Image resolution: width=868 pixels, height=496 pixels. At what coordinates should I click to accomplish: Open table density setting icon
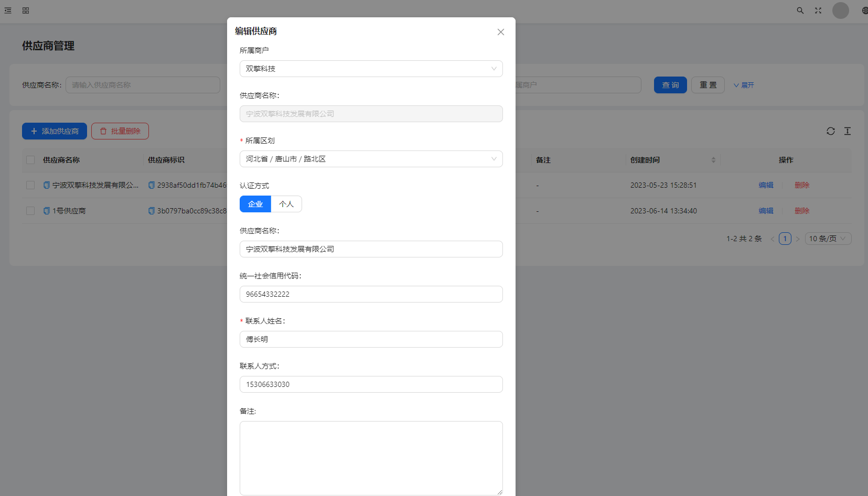click(848, 131)
